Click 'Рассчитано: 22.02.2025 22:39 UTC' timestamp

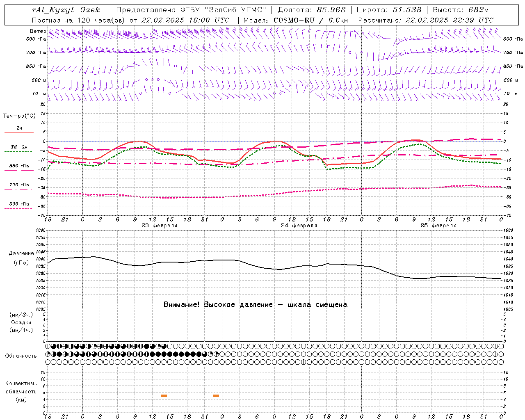point(426,20)
